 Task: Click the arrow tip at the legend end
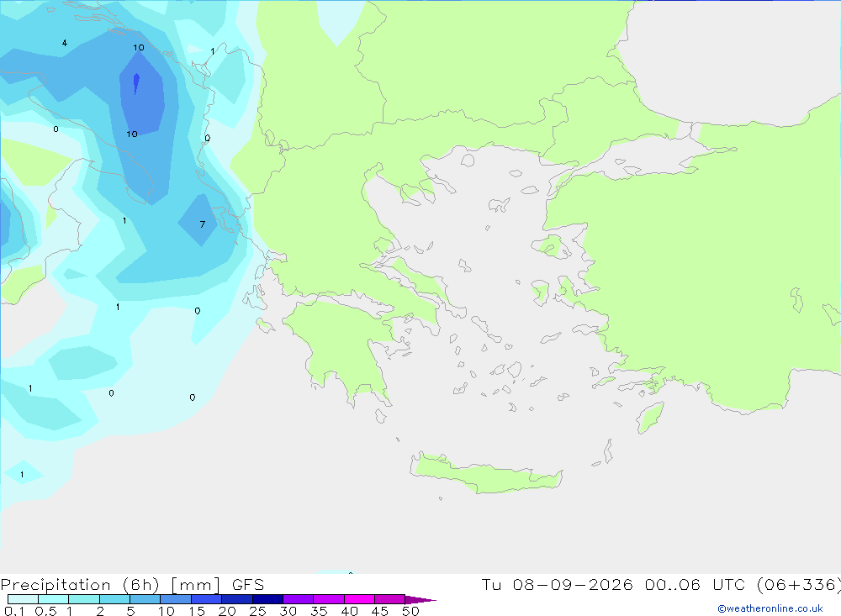click(x=420, y=599)
